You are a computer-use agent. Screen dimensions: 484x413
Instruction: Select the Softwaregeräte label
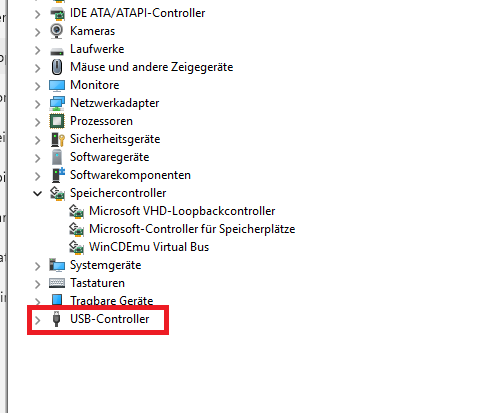(110, 157)
